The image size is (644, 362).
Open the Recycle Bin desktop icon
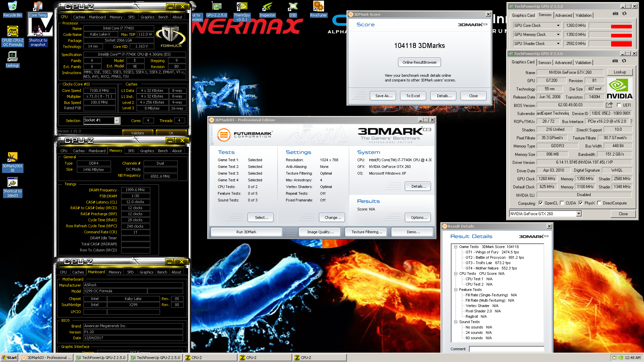(x=12, y=9)
